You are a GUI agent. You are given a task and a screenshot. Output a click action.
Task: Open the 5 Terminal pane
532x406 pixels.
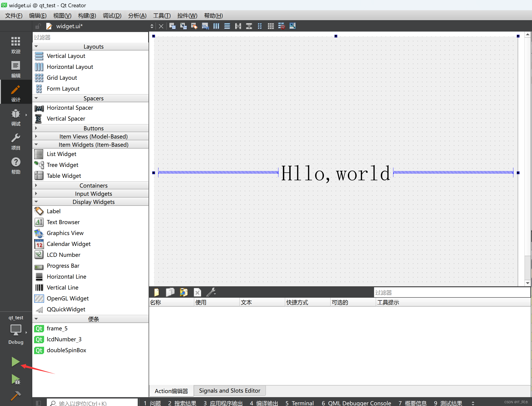[299, 403]
